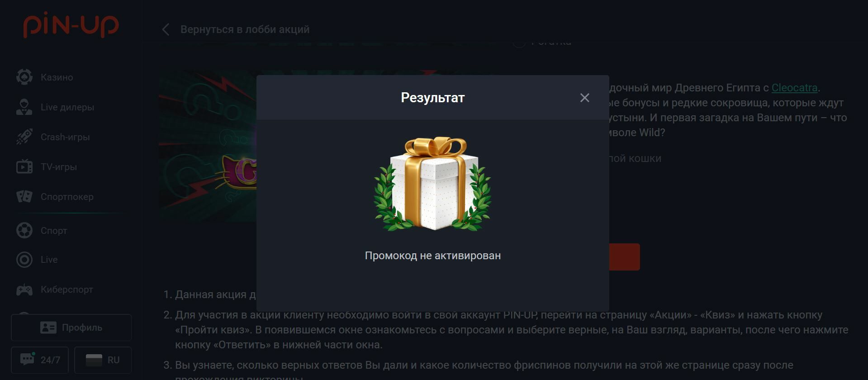The image size is (868, 380).
Task: Open the Профиль button
Action: click(71, 328)
